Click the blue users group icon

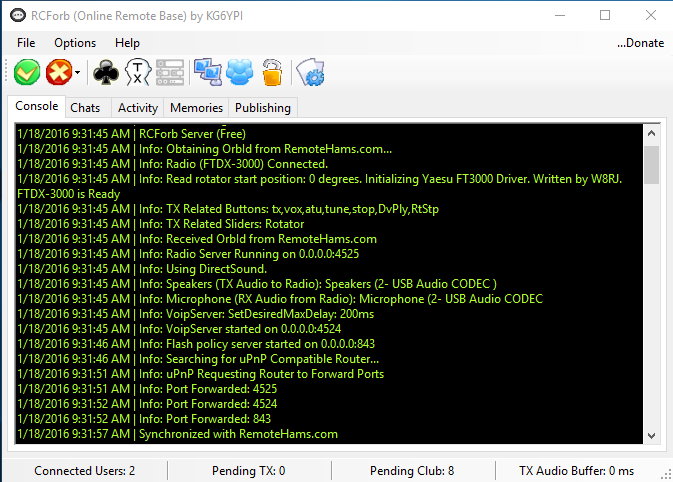point(239,72)
